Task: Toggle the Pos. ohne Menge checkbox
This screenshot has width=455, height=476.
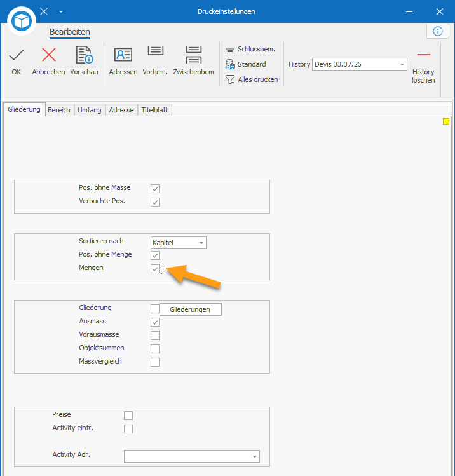Action: (x=155, y=255)
